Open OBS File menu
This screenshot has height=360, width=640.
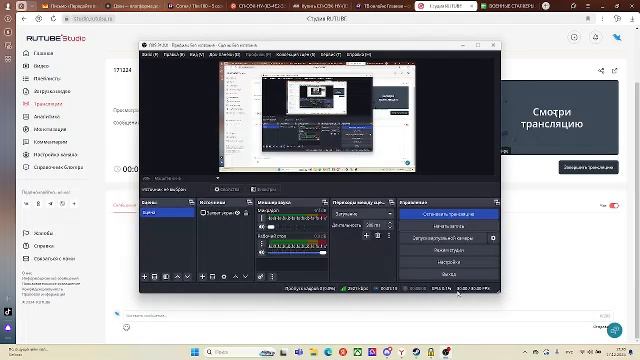(x=149, y=54)
